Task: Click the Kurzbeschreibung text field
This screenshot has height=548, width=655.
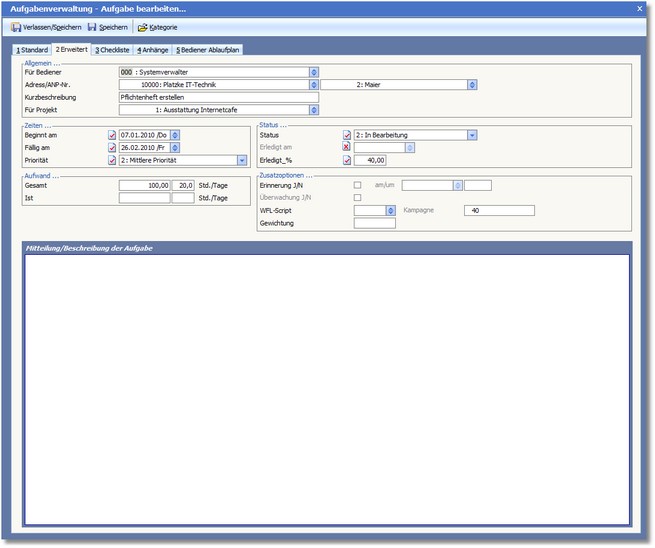Action: (x=218, y=98)
